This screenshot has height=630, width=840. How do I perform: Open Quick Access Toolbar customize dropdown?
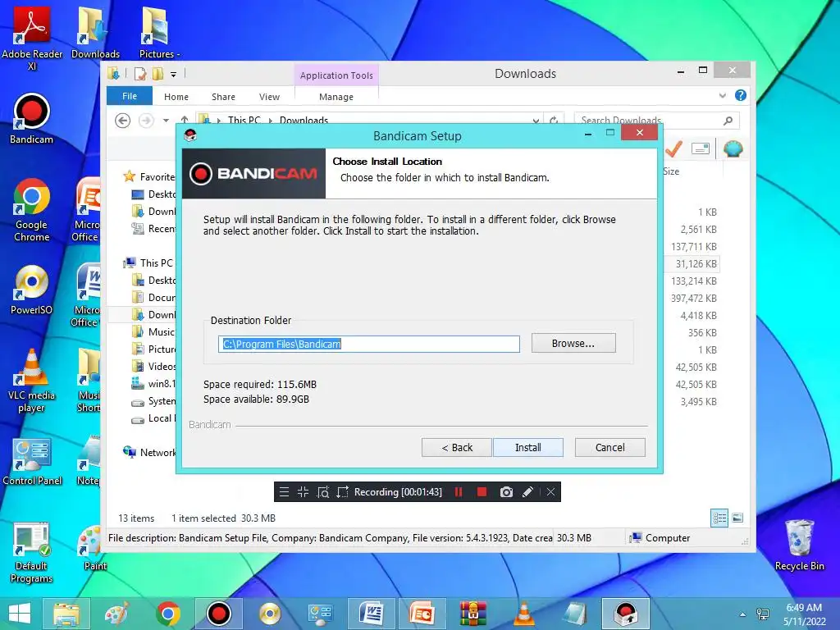[x=174, y=75]
